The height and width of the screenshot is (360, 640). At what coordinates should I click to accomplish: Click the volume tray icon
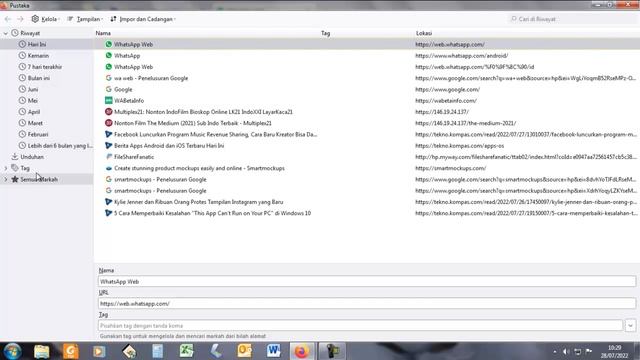coord(566,351)
